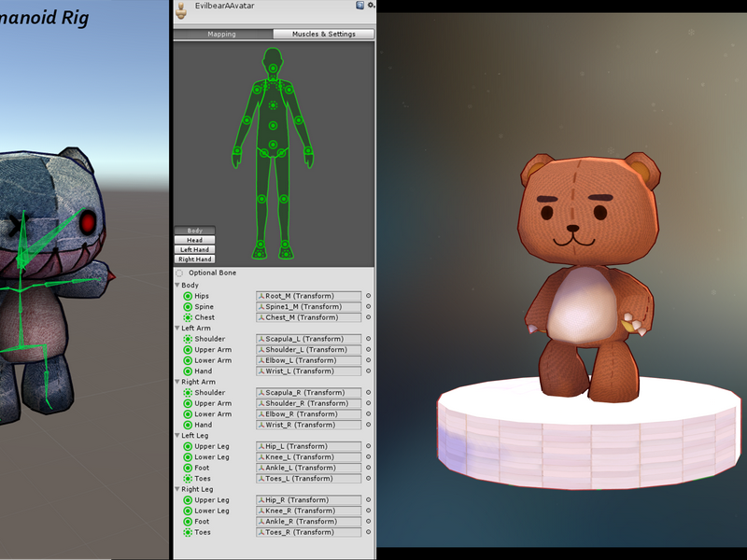Open object picker for Hips bone
Screen dimensions: 747x560
tap(368, 296)
